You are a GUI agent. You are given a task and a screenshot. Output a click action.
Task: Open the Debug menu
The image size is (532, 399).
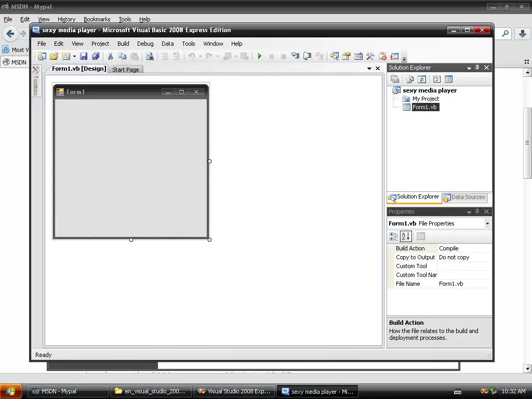click(x=145, y=44)
